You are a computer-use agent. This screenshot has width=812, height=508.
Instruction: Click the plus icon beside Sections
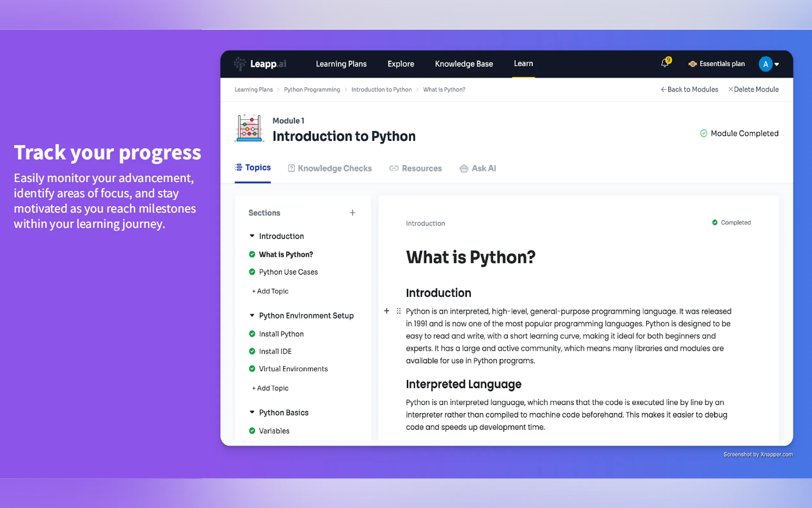pos(353,213)
